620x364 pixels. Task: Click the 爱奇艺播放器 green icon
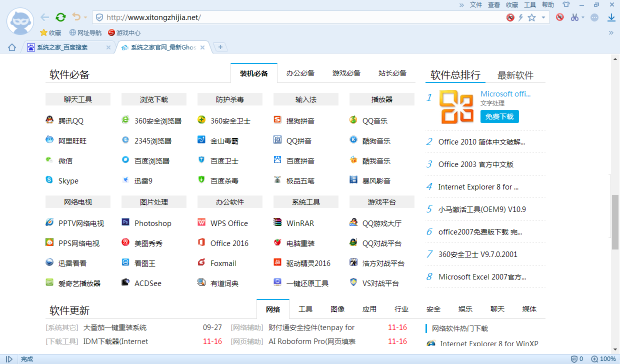point(49,282)
